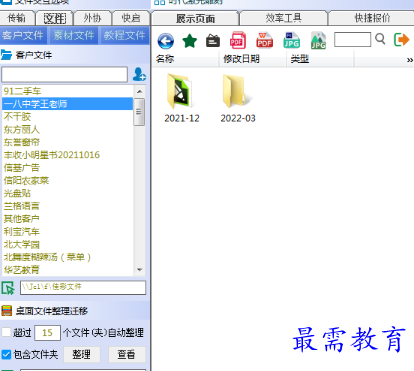Select customer 91二手车
This screenshot has height=371, width=414.
point(67,91)
